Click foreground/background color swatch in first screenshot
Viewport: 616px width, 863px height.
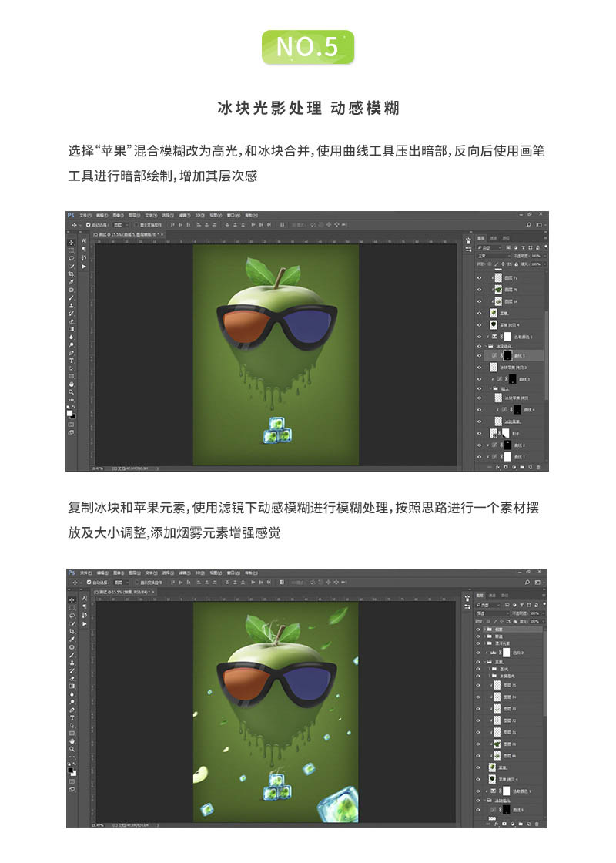point(71,415)
